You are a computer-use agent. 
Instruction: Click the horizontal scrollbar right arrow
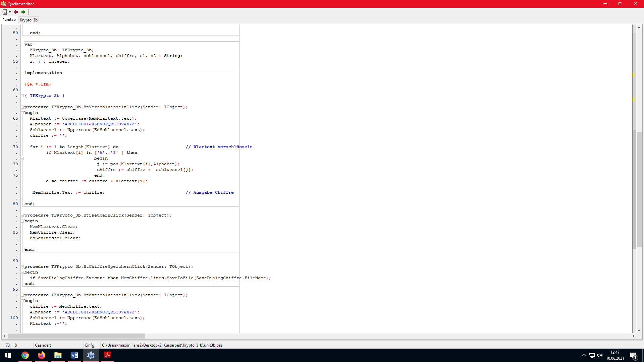[634, 336]
